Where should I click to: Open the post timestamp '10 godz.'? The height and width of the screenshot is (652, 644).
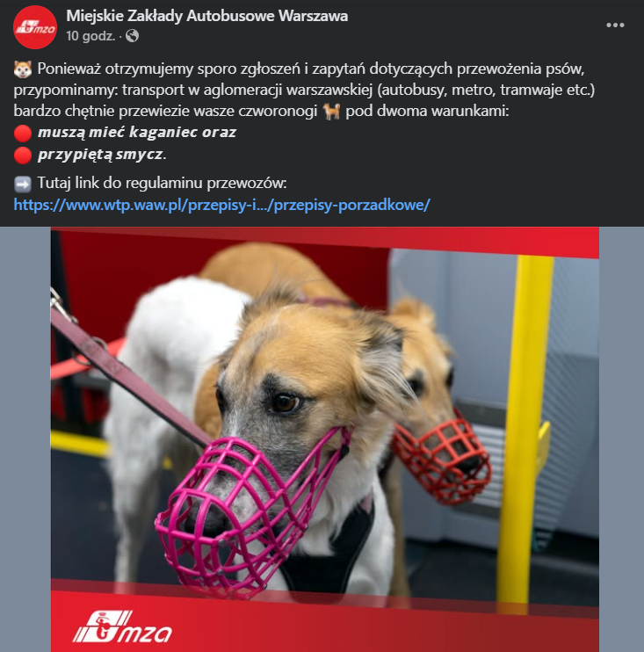tap(90, 36)
